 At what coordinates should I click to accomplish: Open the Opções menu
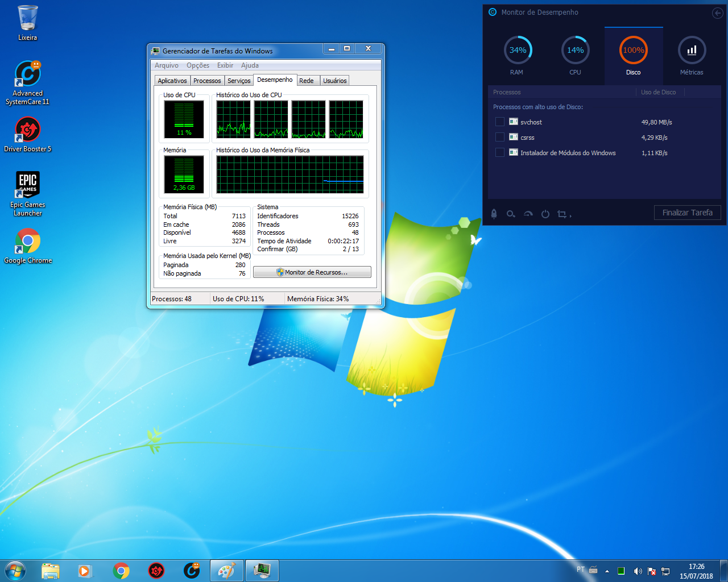coord(198,65)
